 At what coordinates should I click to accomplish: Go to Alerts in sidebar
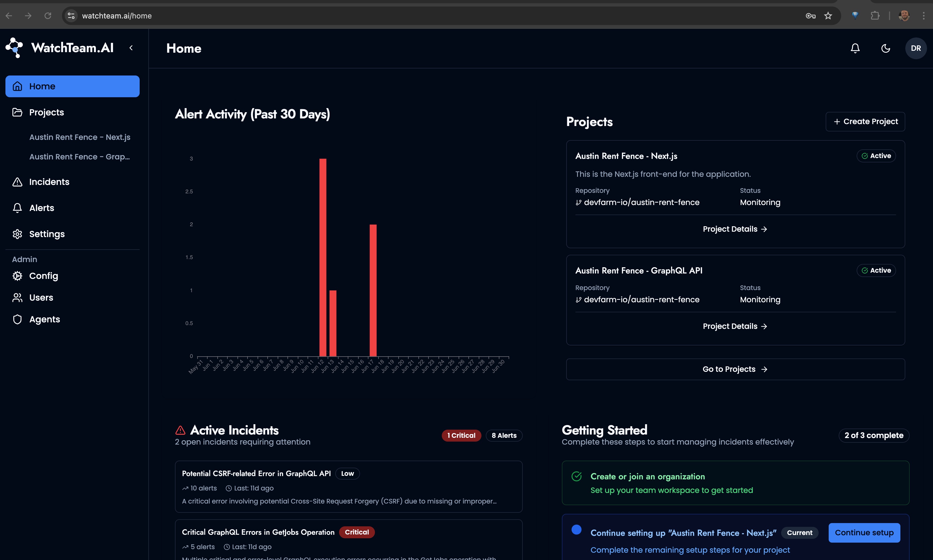[42, 208]
